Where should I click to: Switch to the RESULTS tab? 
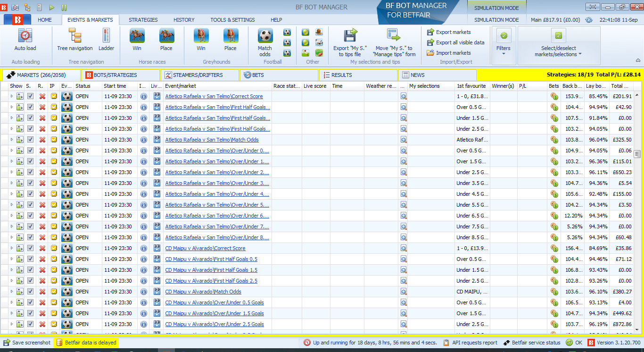(358, 75)
